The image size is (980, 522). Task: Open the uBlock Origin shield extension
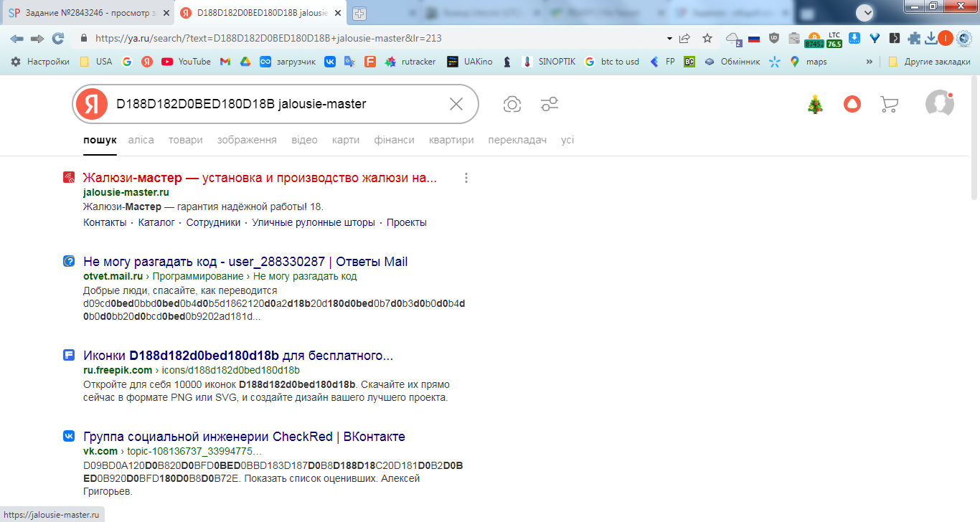point(774,39)
